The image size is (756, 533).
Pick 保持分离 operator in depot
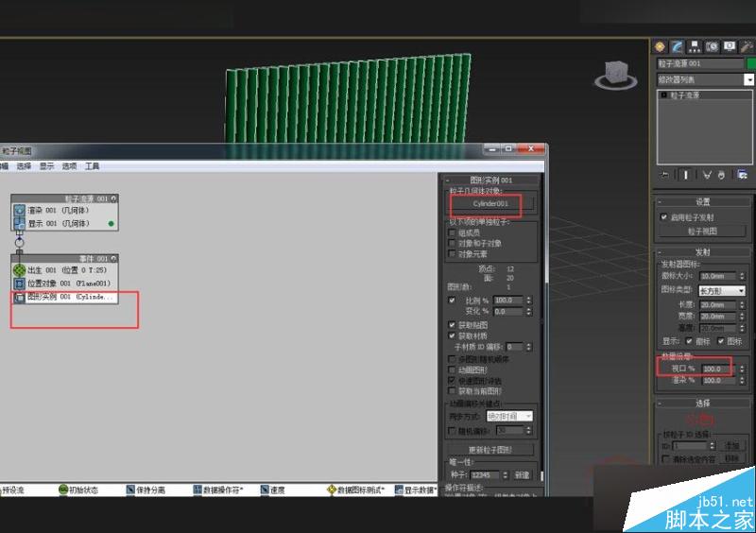146,490
